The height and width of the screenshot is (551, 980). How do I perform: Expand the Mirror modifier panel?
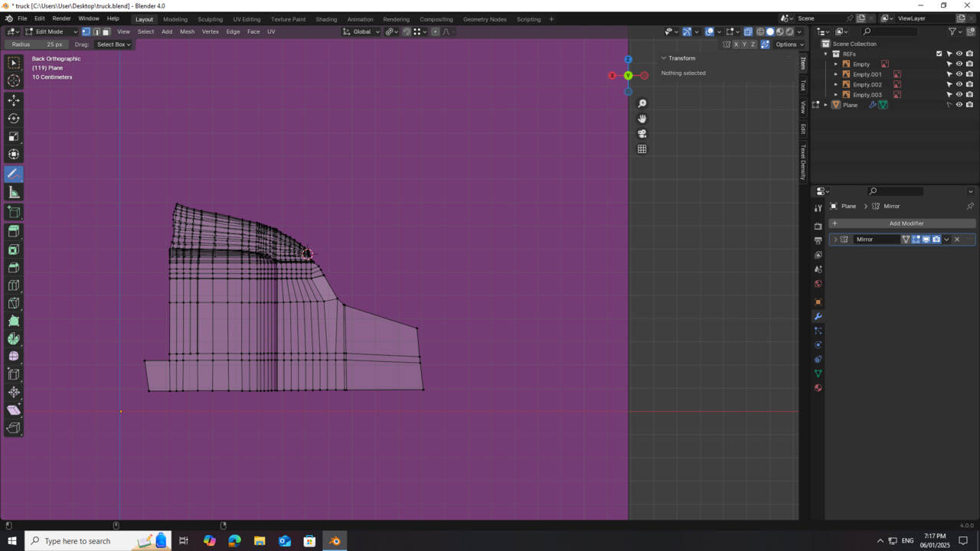tap(835, 240)
